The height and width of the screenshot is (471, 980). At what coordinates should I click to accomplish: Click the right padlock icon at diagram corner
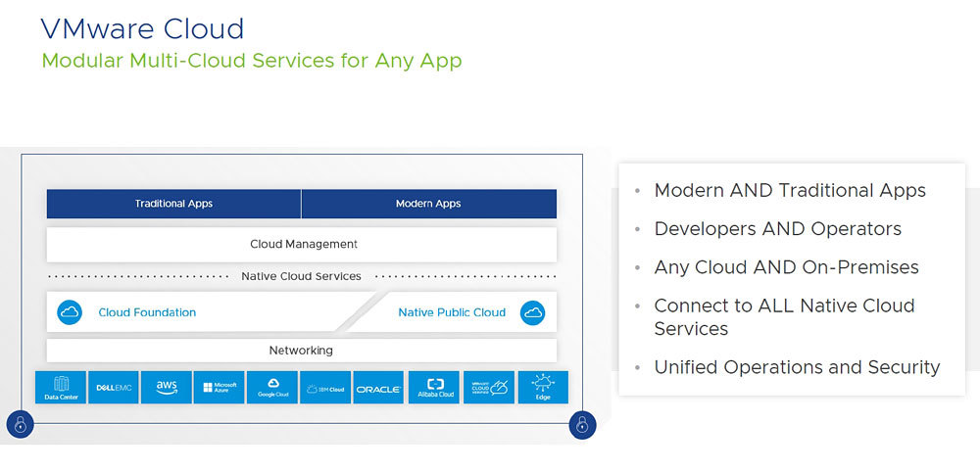pyautogui.click(x=582, y=425)
